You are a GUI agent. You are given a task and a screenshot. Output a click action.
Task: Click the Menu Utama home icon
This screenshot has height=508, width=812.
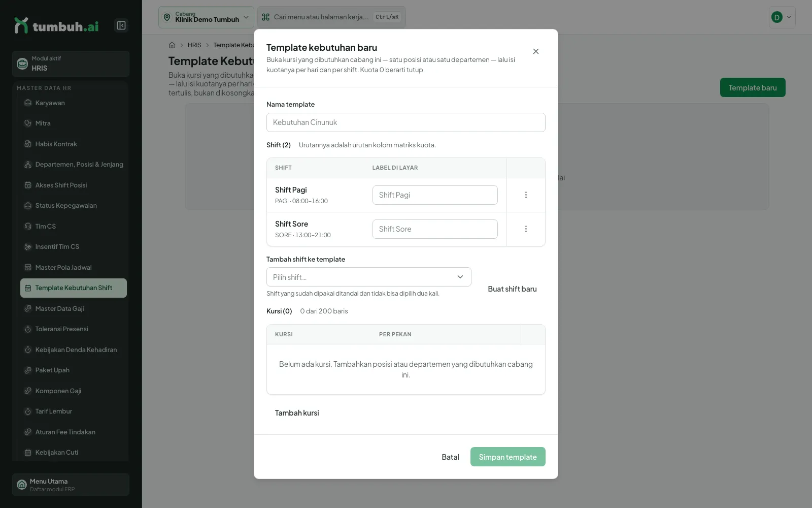[x=22, y=485]
